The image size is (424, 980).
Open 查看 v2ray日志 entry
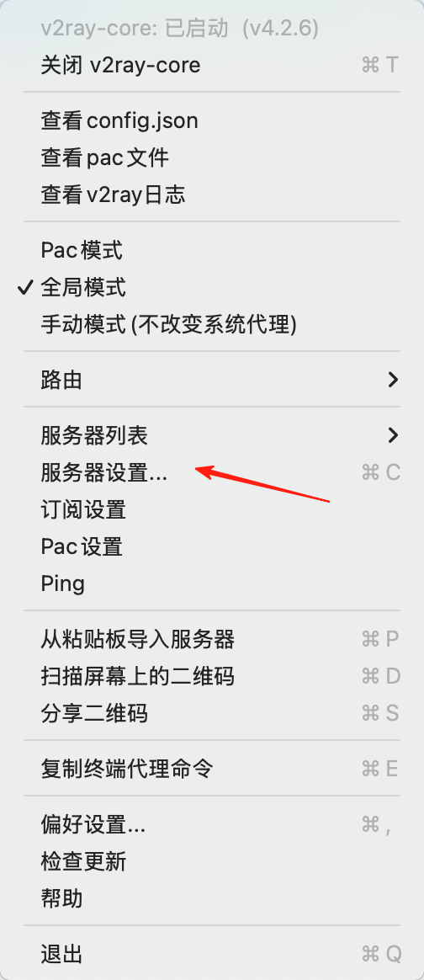point(212,195)
